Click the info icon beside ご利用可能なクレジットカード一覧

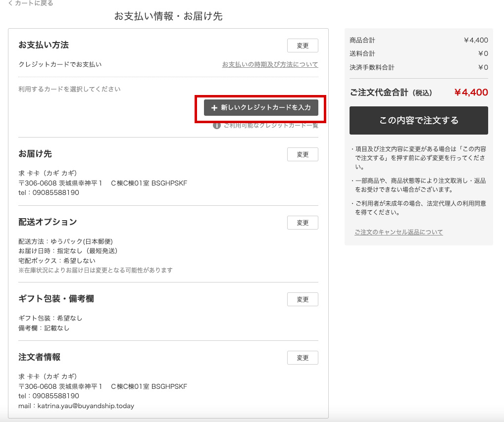click(x=216, y=126)
